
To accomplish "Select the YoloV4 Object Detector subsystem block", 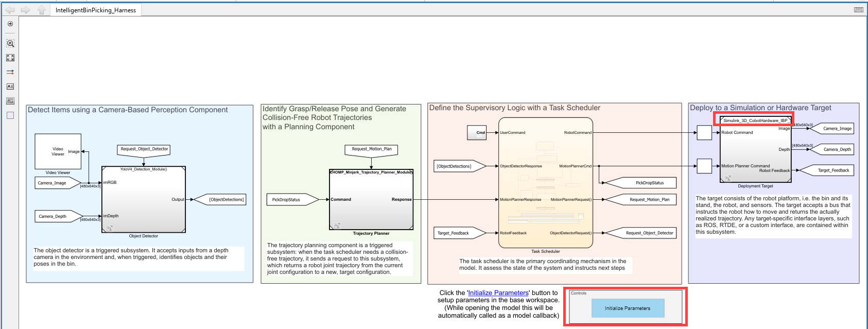I will tap(144, 199).
